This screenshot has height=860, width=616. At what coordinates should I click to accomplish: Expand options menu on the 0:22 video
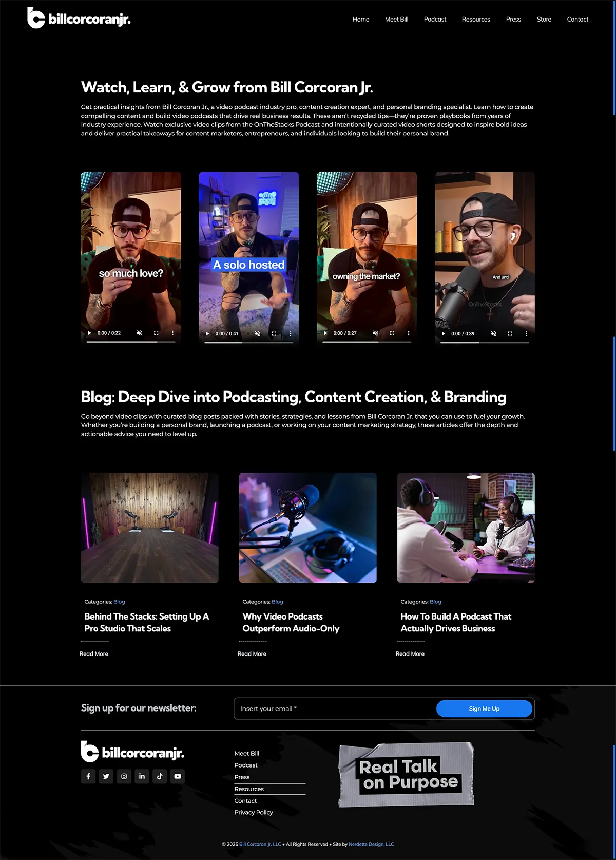click(x=172, y=333)
